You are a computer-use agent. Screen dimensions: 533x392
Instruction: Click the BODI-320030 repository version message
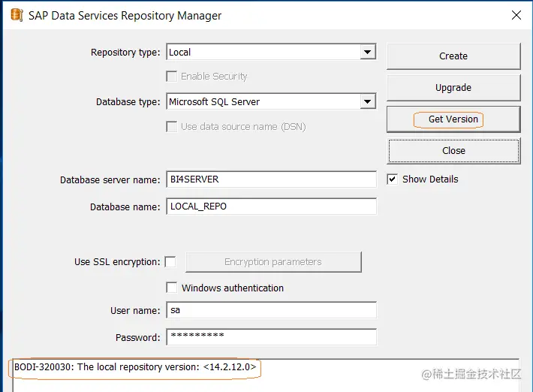point(135,367)
